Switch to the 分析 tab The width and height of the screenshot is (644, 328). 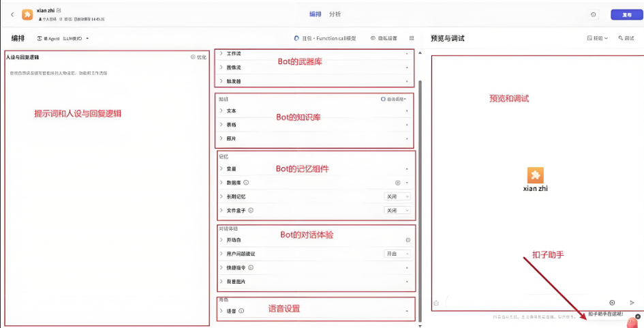(x=335, y=14)
